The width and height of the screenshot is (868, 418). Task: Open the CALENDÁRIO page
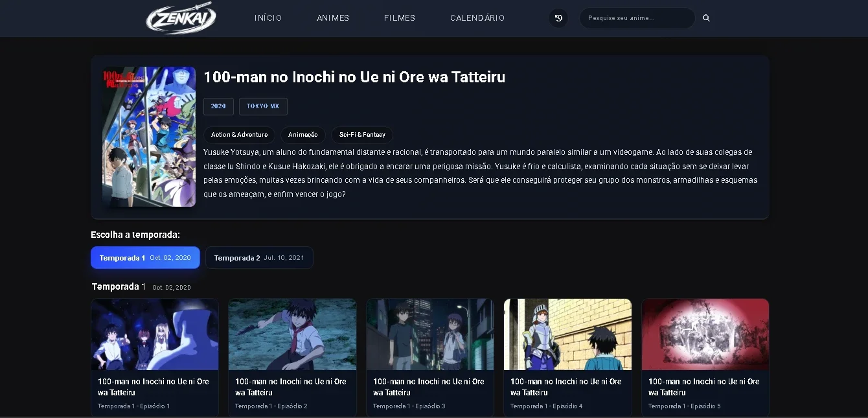pos(477,18)
